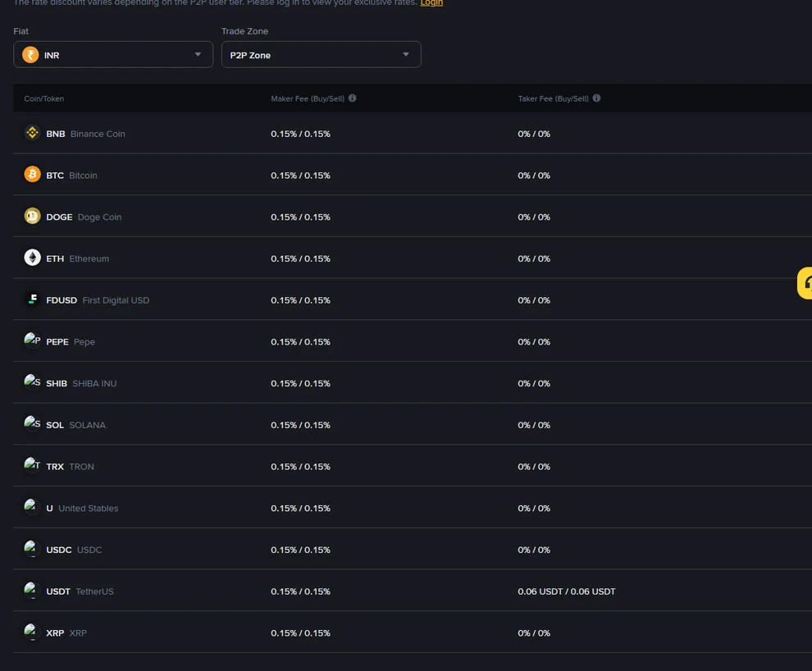Select the FDUSD First Digital USD name
This screenshot has height=671, width=812.
[98, 300]
